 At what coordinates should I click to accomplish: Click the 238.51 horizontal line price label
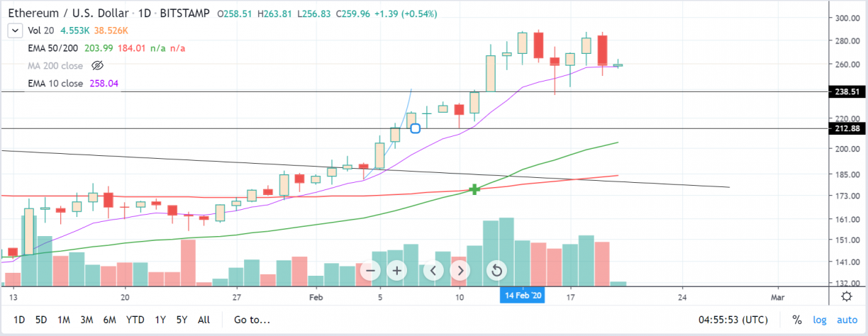click(847, 92)
